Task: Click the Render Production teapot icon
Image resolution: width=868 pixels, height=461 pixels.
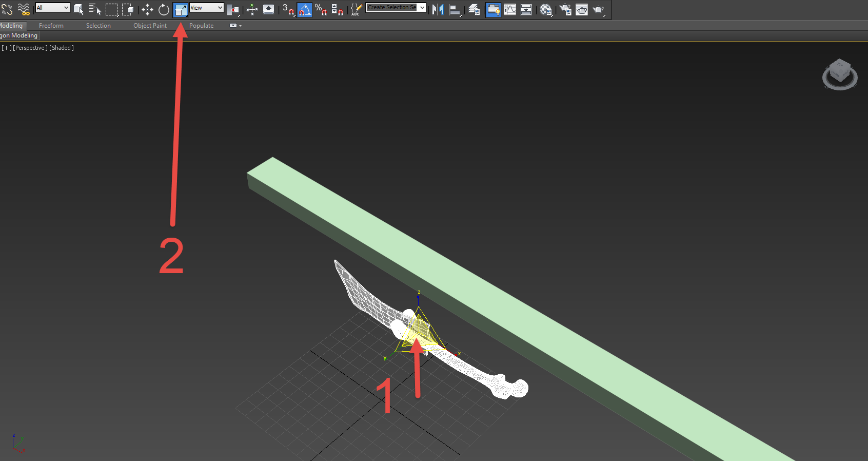Action: 599,9
